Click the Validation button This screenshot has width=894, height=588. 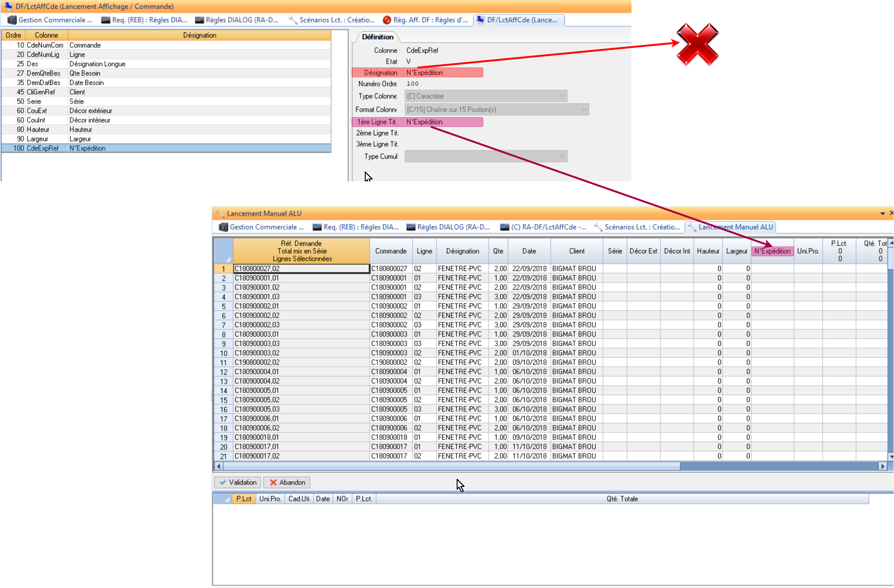(x=238, y=483)
